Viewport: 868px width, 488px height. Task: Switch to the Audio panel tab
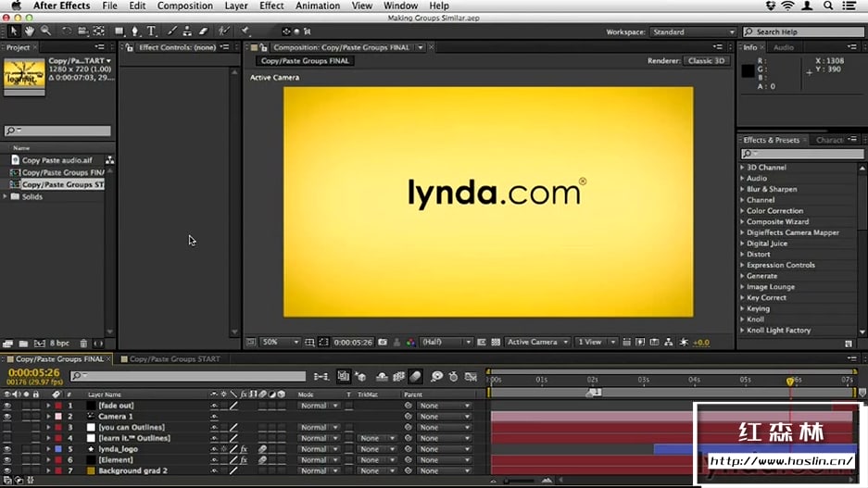tap(784, 47)
